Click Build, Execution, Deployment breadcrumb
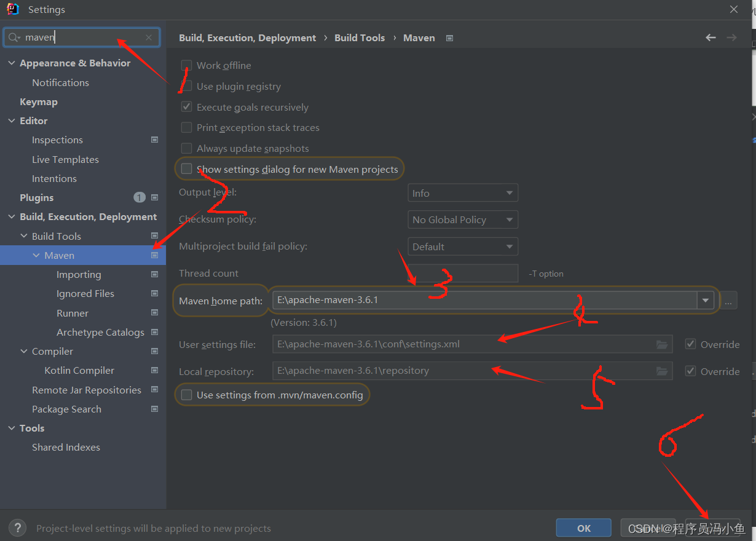Screen dimensions: 756x541 (x=248, y=38)
